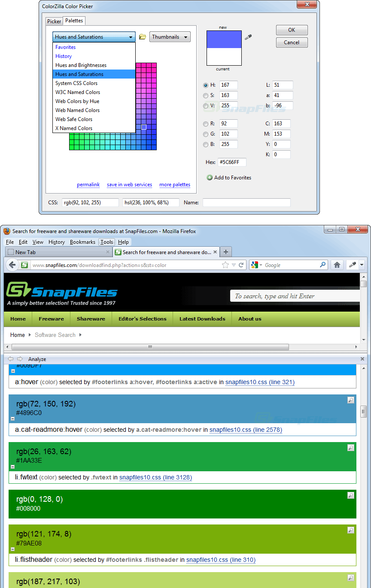Image resolution: width=371 pixels, height=588 pixels.
Task: Open the Thumbnails dropdown
Action: click(170, 36)
